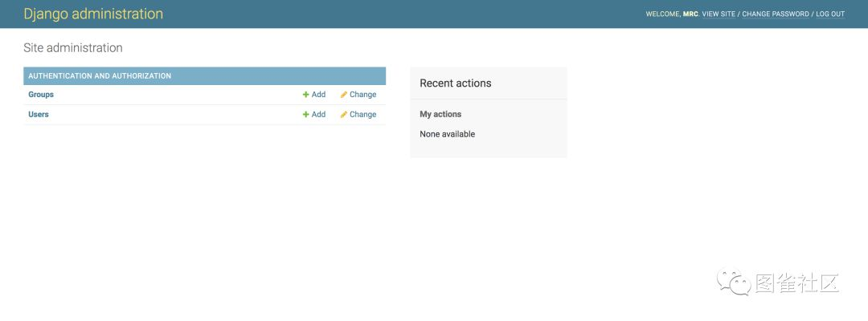Click the Site administration page heading

tap(73, 48)
